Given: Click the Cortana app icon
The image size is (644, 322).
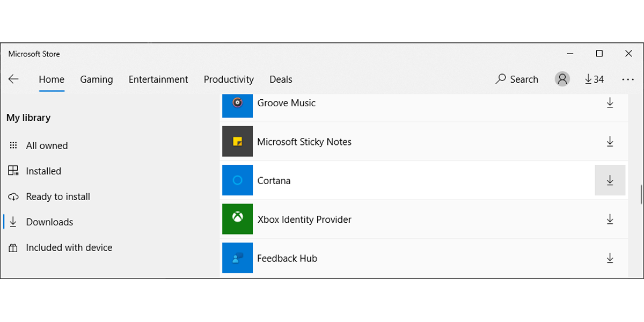Looking at the screenshot, I should (237, 180).
